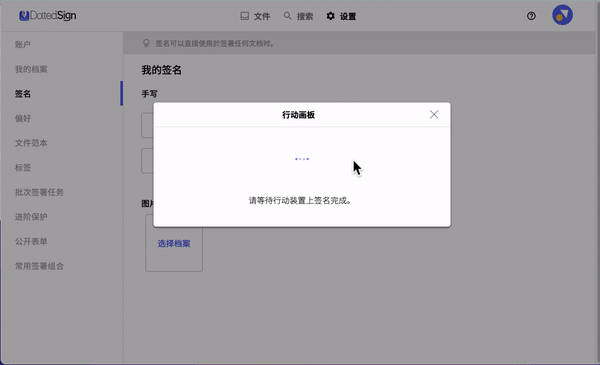This screenshot has height=365, width=600.
Task: Close the 行动画板 dialog
Action: [x=434, y=114]
